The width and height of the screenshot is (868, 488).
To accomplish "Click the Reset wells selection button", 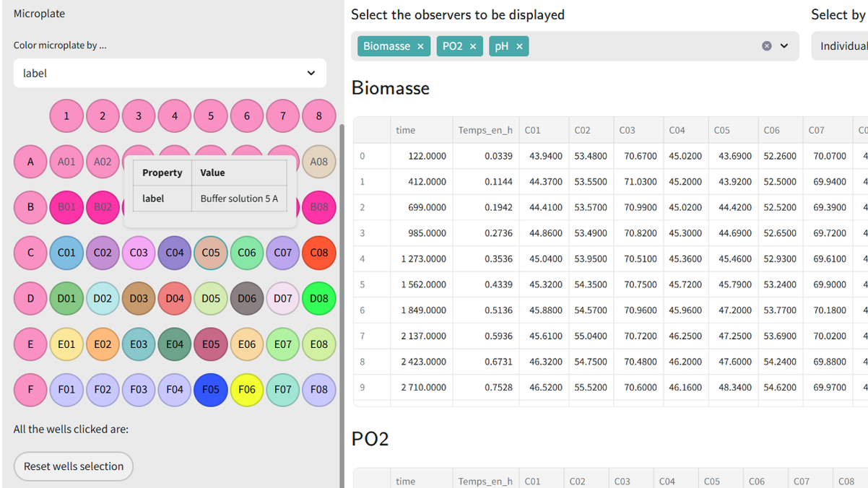I will (74, 466).
